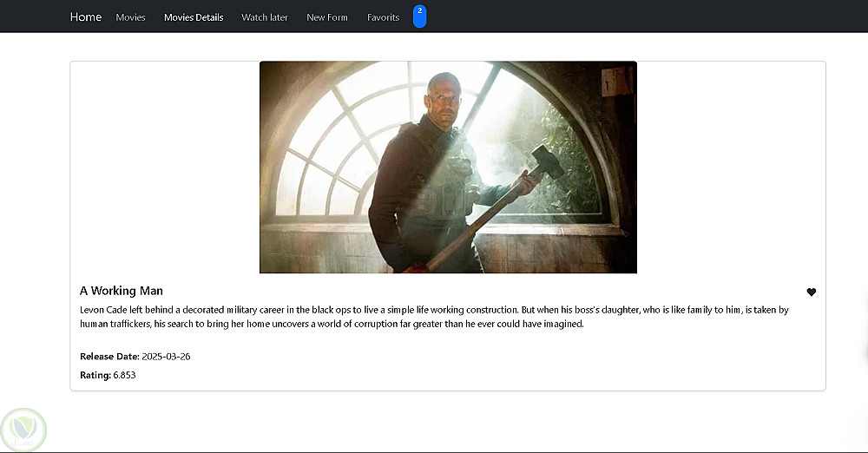Click the Levon Cade movie description paragraph
Screen dimensions: 868x453
pyautogui.click(x=434, y=317)
